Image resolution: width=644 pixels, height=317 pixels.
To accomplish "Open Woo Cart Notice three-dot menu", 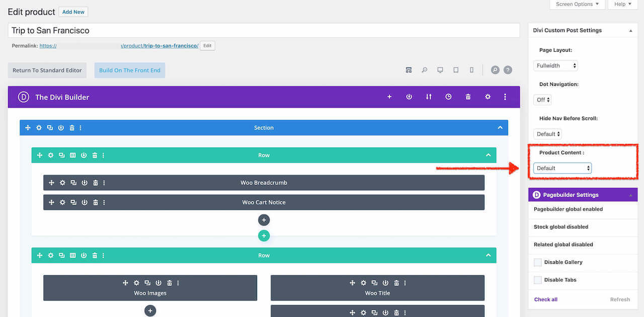I will click(104, 202).
